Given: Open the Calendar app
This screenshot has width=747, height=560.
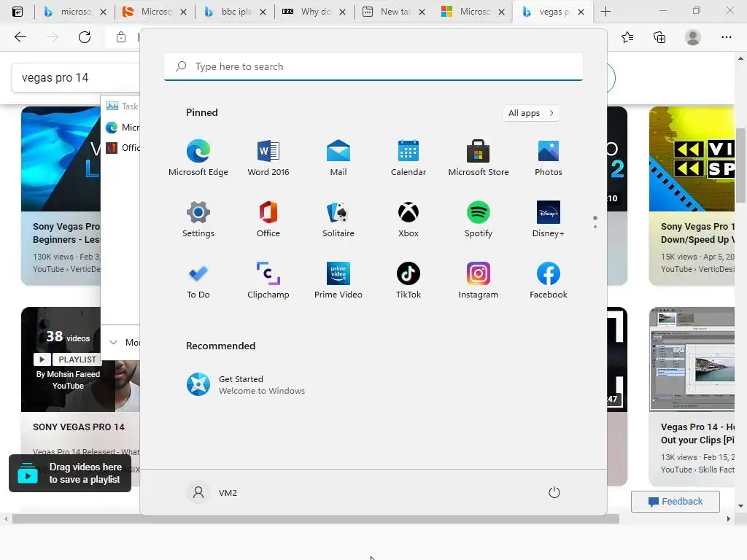Looking at the screenshot, I should [409, 157].
